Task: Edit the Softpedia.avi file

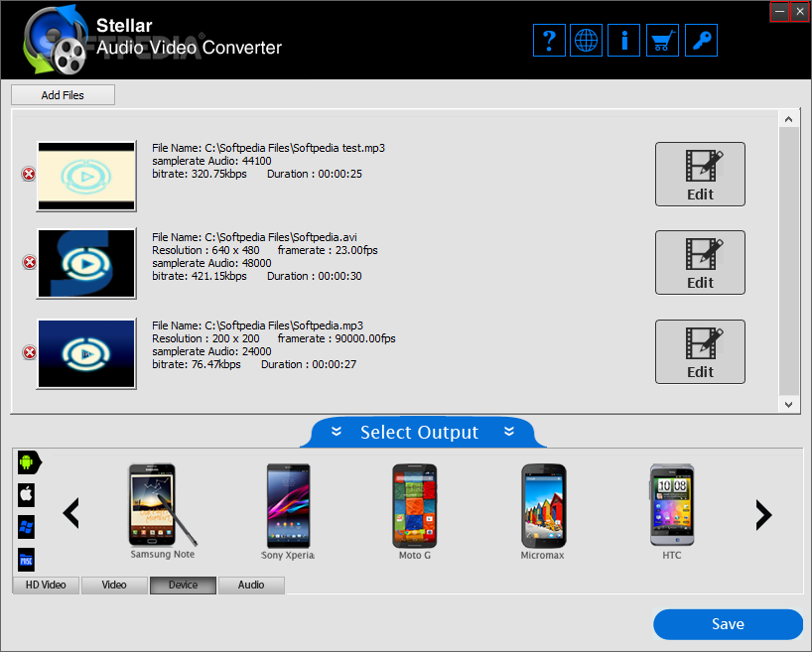Action: (700, 263)
